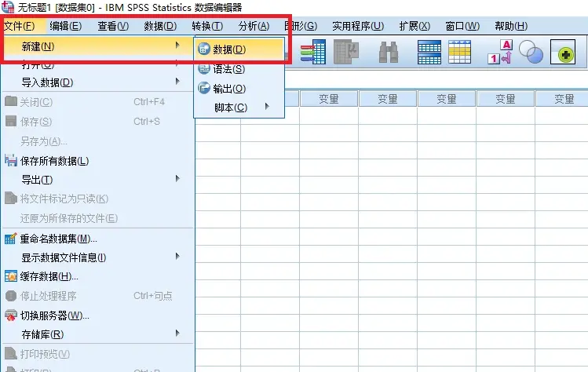Click the grayed Run Descriptive Statistics toolbar icon
588x372 pixels.
pyautogui.click(x=345, y=52)
